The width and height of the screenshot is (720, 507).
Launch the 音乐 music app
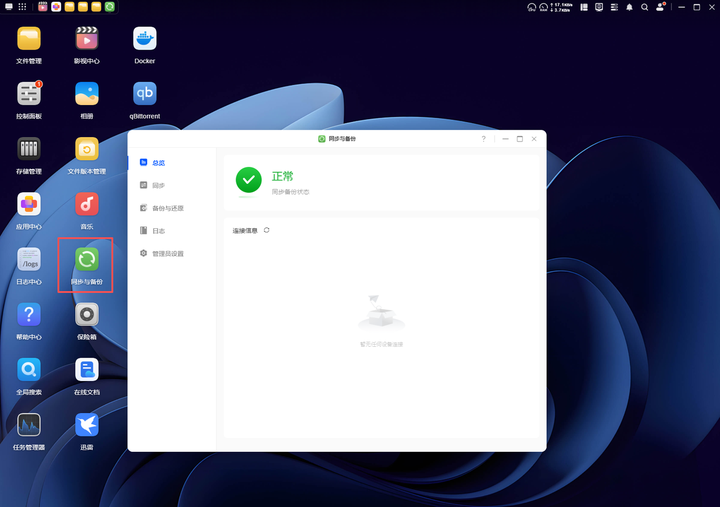click(x=87, y=204)
